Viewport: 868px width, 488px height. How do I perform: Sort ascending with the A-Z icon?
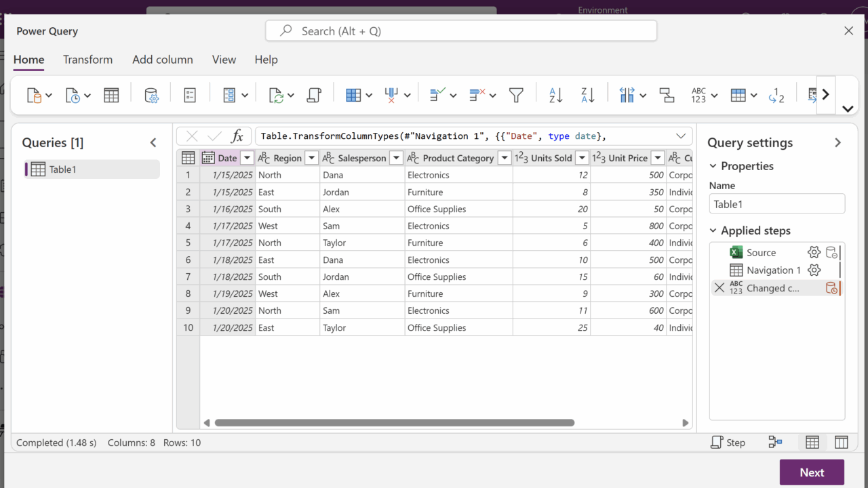(555, 96)
